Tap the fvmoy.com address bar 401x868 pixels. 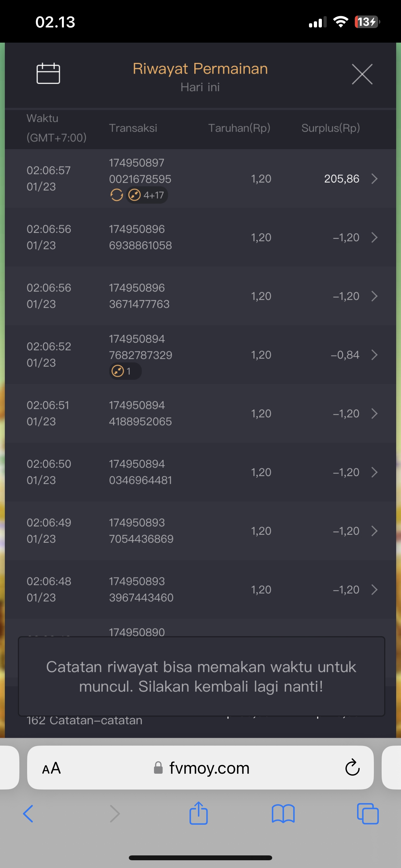click(x=209, y=768)
